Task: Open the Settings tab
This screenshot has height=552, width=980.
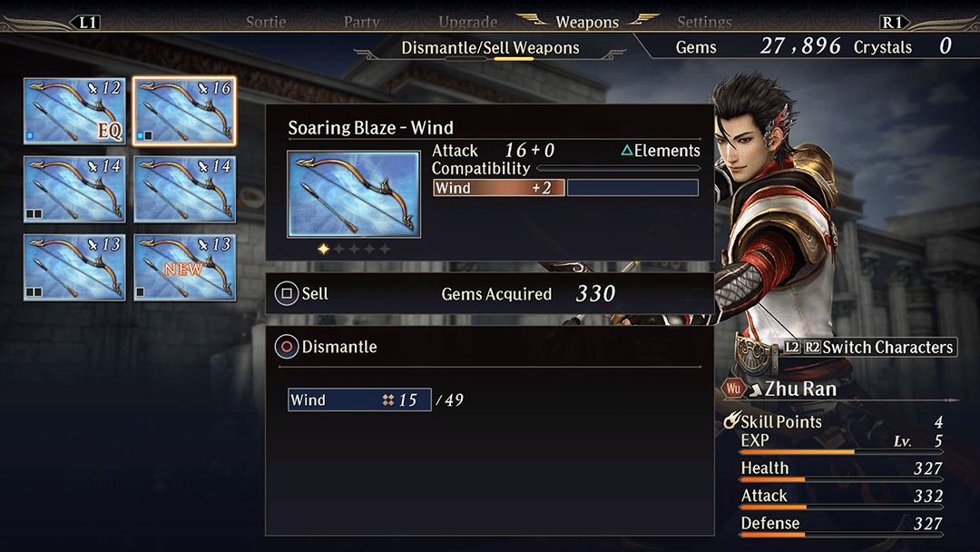Action: click(x=704, y=23)
